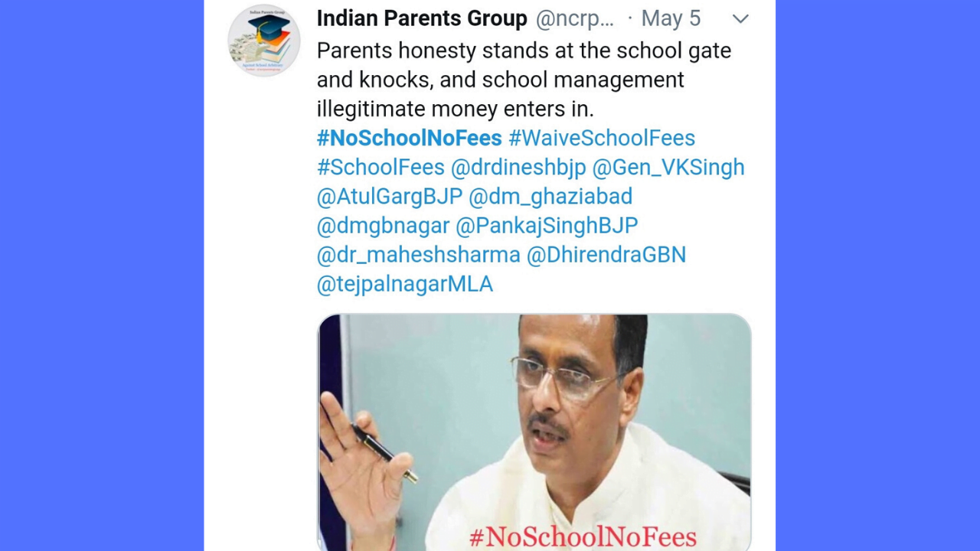The image size is (980, 551).
Task: Go to the @AtulGargBJP mention
Action: 390,196
